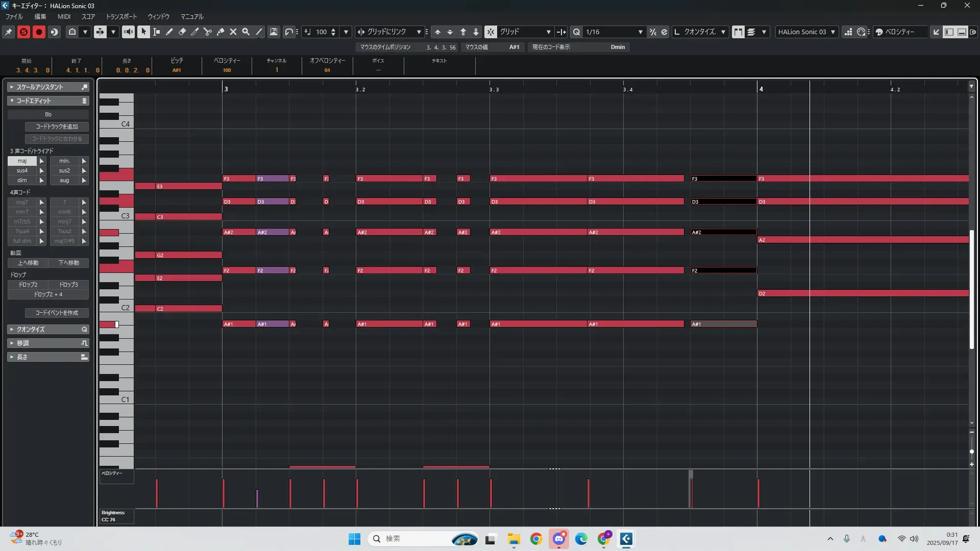Select the Split scissors tool

[208, 32]
